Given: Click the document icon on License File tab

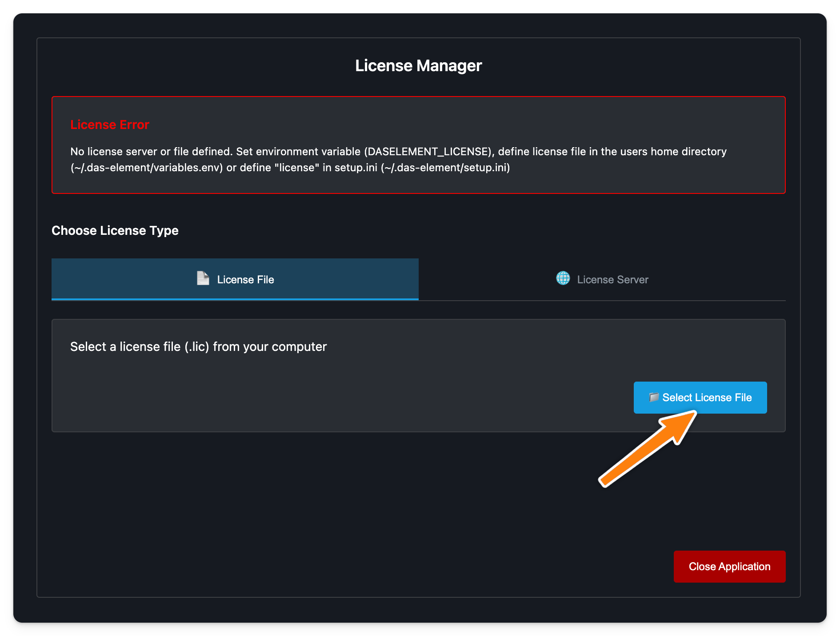Looking at the screenshot, I should click(x=203, y=278).
